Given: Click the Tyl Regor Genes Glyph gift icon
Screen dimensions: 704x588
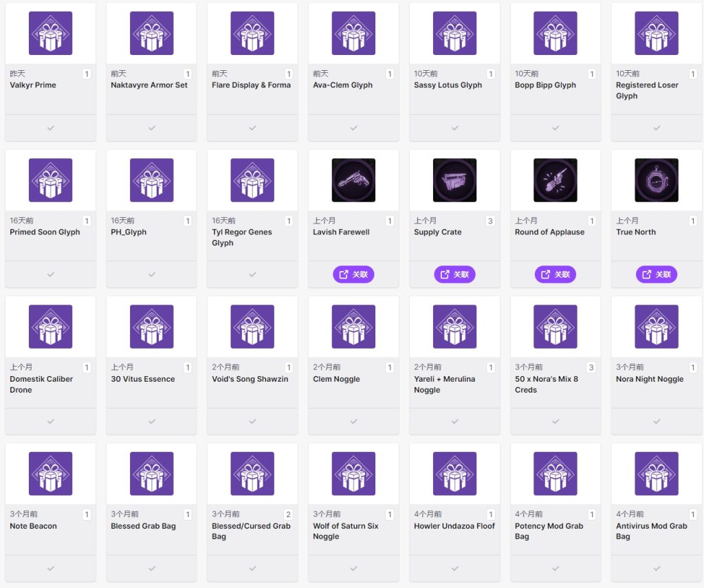Looking at the screenshot, I should (x=252, y=180).
